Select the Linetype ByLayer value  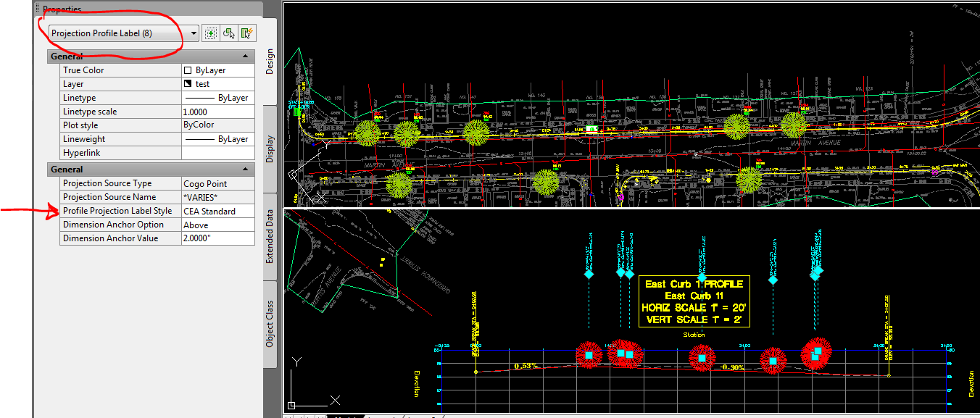click(217, 98)
